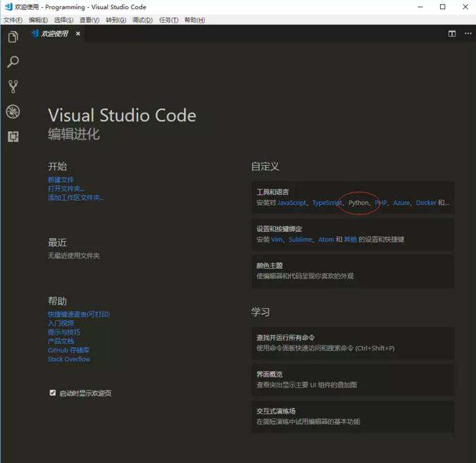Image resolution: width=476 pixels, height=463 pixels.
Task: Install Sublime keybindings link
Action: (x=300, y=240)
